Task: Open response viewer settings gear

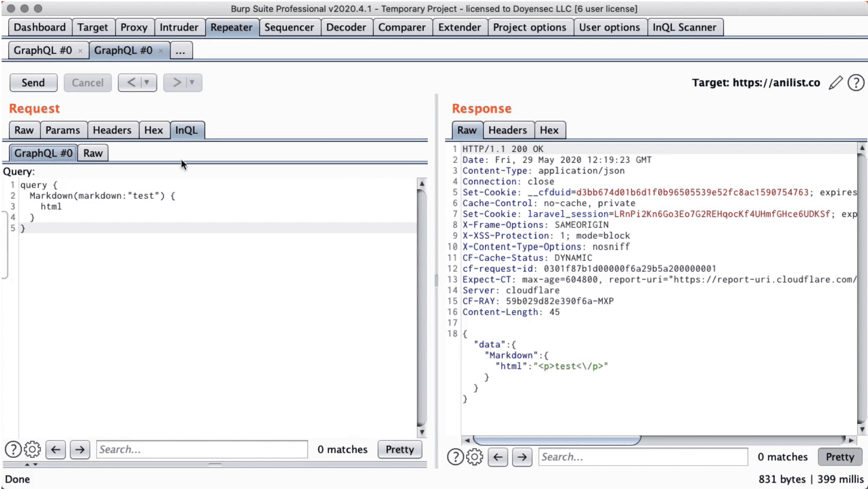Action: pyautogui.click(x=475, y=457)
